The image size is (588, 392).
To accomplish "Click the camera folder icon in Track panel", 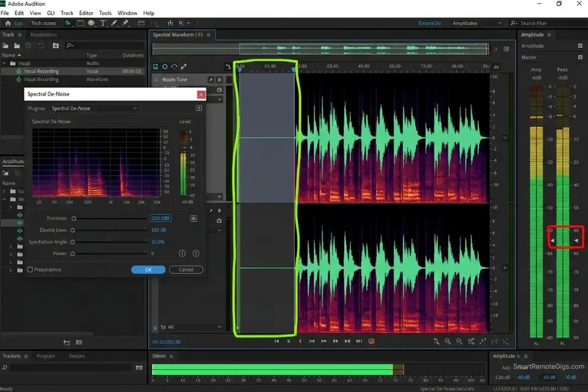I will [56, 45].
